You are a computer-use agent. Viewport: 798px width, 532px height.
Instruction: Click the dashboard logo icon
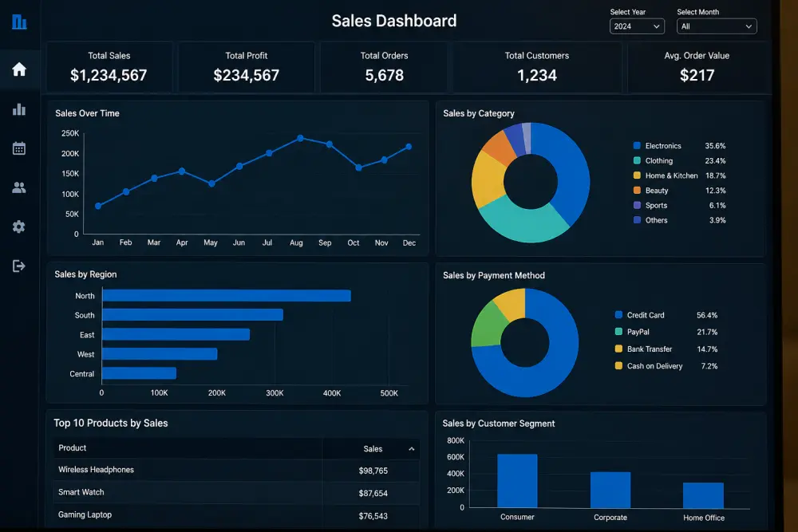click(19, 22)
